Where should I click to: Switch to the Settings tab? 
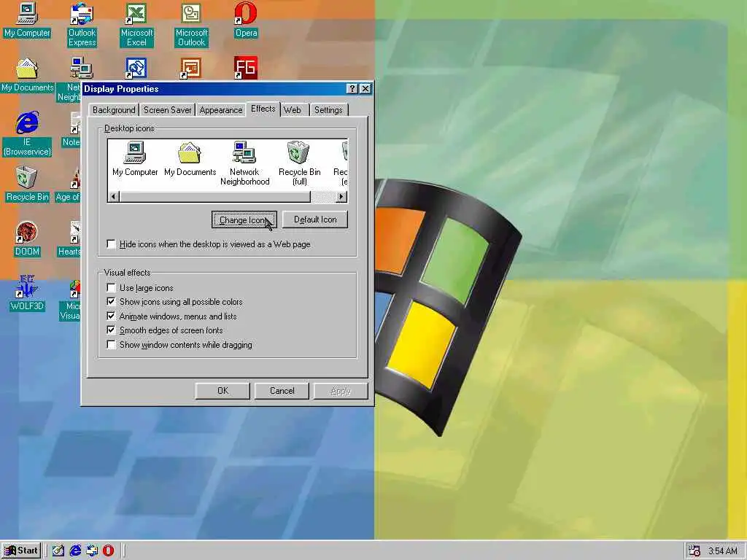coord(328,110)
